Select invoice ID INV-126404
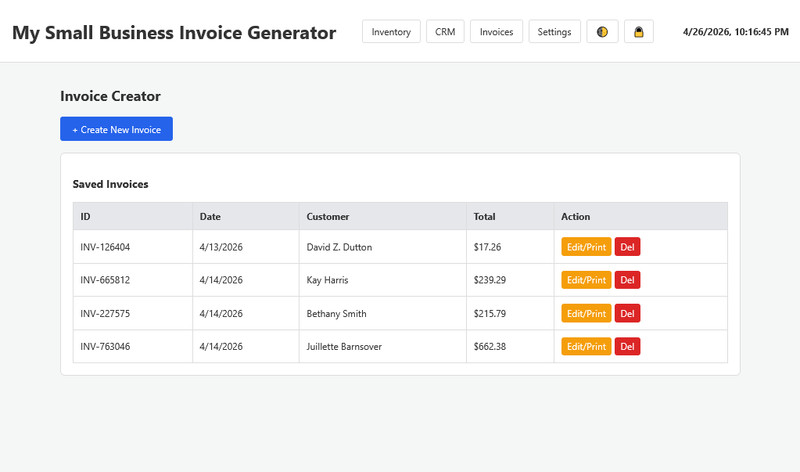The height and width of the screenshot is (472, 800). (x=105, y=247)
